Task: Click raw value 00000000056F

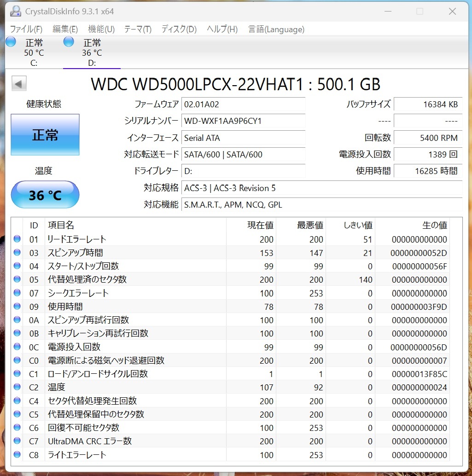Action: [x=420, y=266]
